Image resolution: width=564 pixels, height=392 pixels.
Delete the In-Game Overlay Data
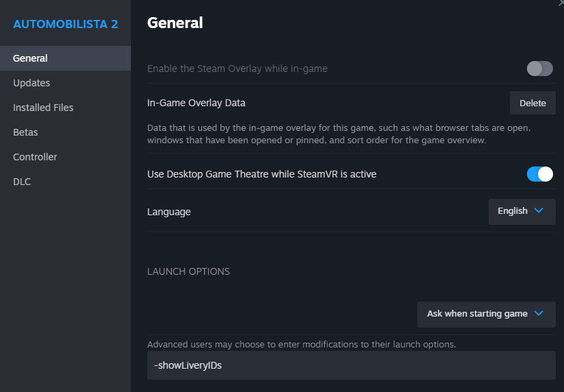click(532, 103)
